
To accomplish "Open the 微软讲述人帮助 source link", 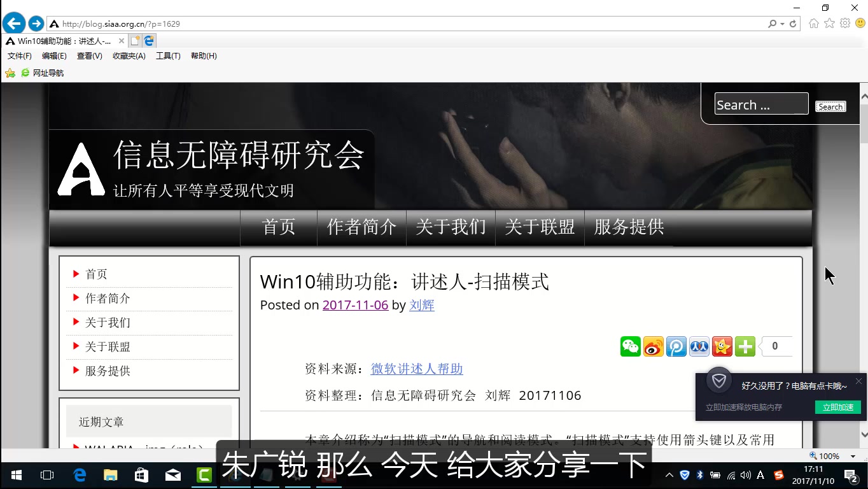I will (417, 369).
